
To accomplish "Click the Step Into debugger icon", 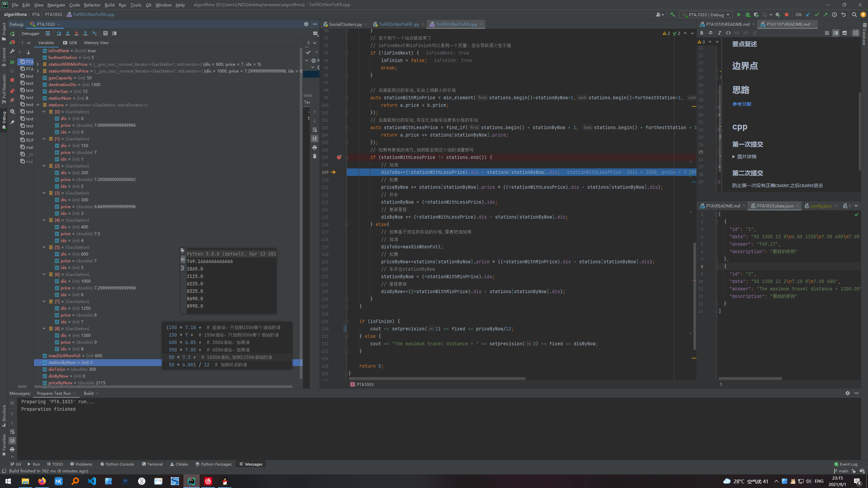I will 68,33.
